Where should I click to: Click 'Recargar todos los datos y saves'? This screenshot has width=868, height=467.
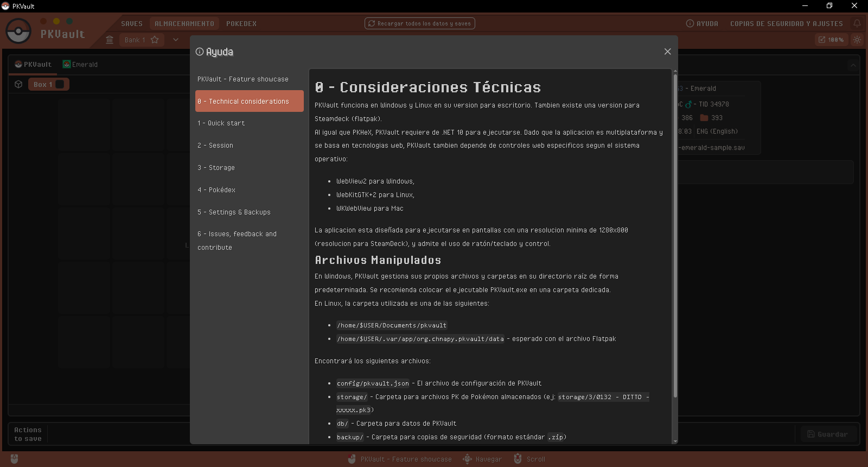[420, 23]
